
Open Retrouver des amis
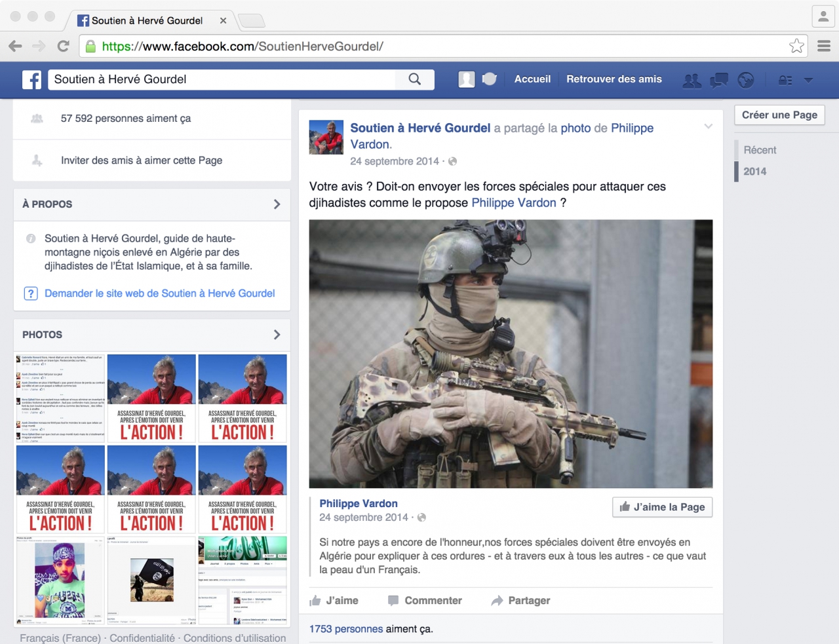pos(614,79)
